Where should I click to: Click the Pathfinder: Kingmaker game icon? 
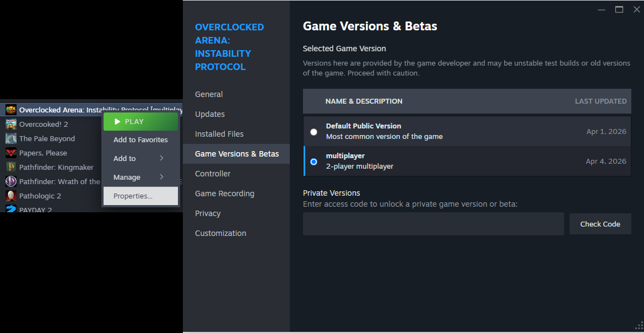pos(11,167)
